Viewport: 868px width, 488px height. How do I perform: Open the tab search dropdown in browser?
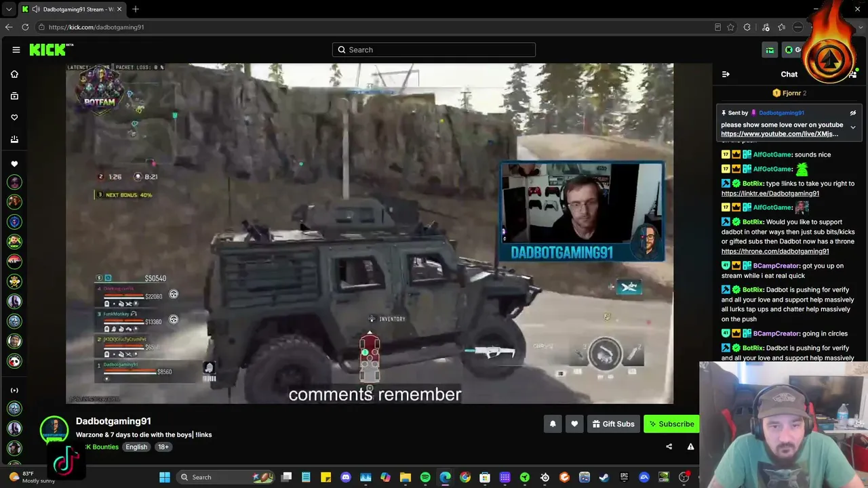(x=9, y=9)
